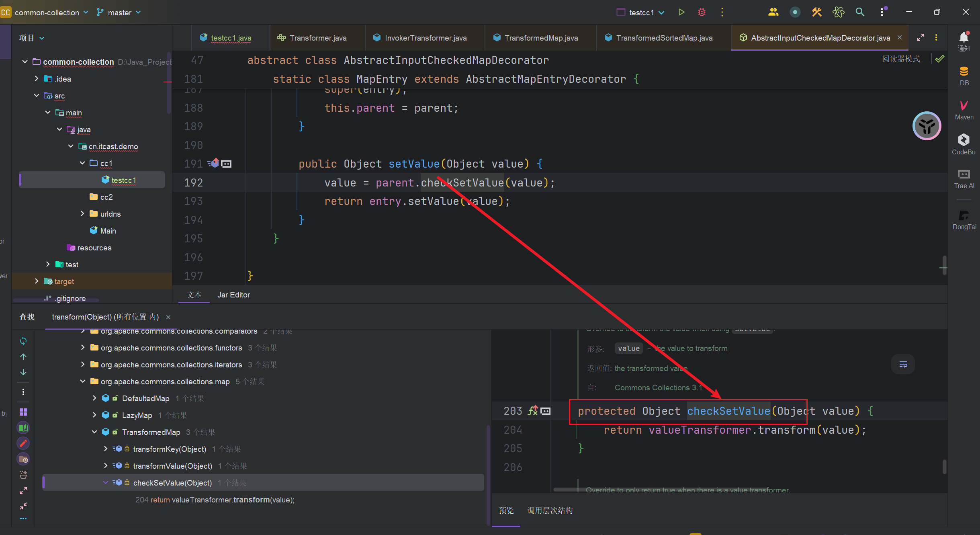The width and height of the screenshot is (980, 535).
Task: Click Search Everywhere magnifier icon
Action: (x=860, y=12)
